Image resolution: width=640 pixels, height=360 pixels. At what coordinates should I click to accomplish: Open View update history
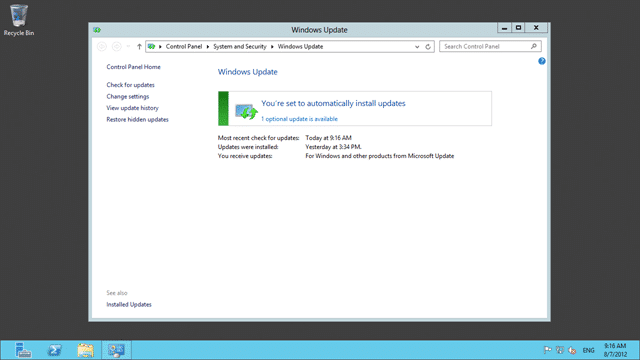[133, 108]
